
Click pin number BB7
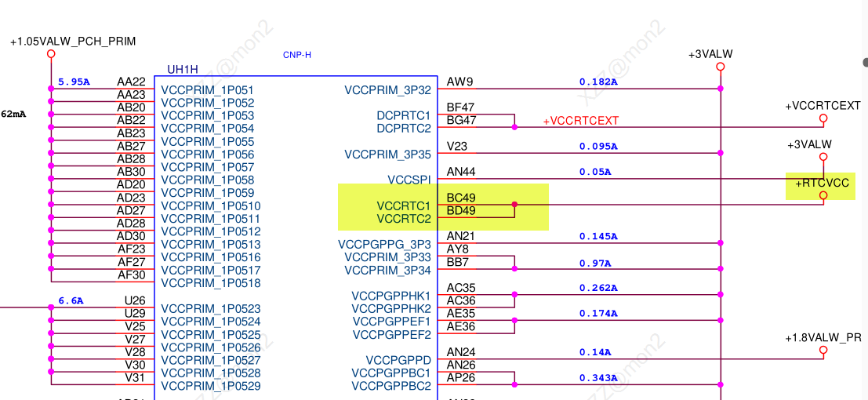(457, 262)
